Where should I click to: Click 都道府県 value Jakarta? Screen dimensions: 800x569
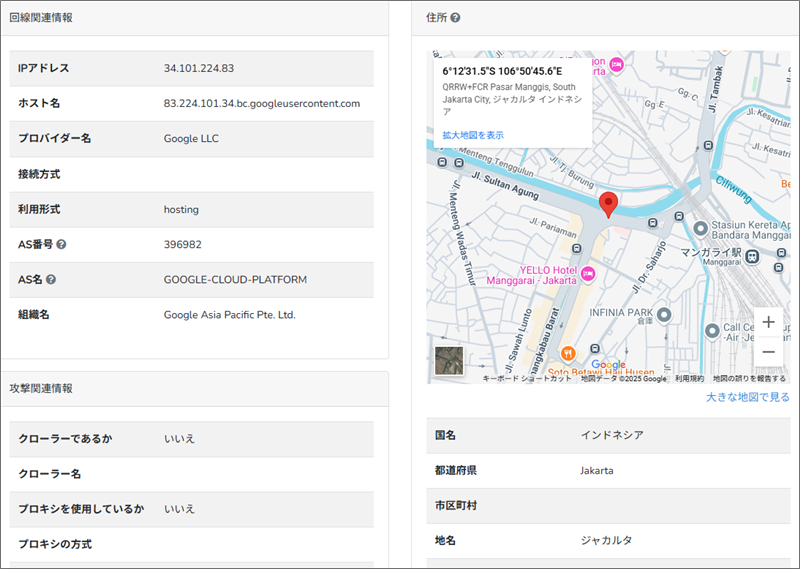(596, 471)
